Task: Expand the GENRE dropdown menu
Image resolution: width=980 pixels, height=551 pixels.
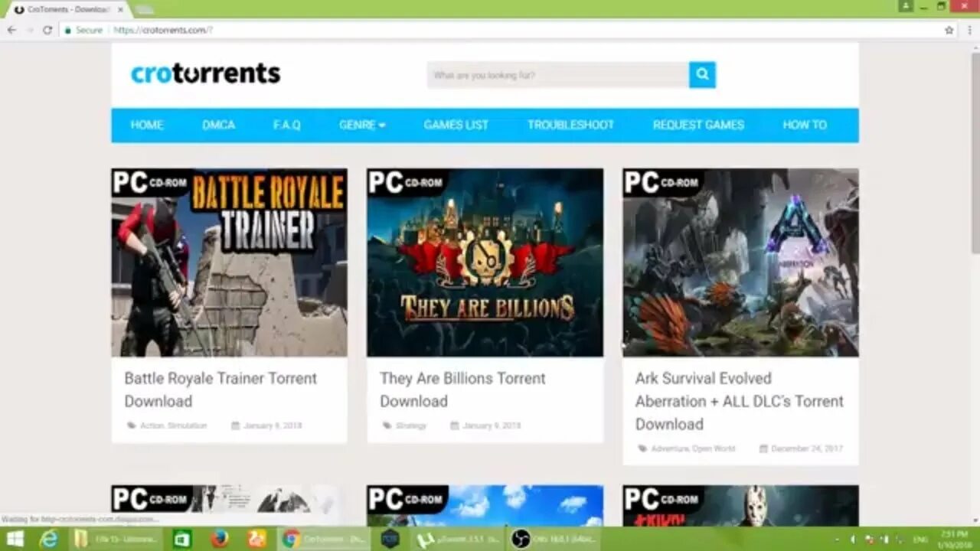Action: coord(361,126)
